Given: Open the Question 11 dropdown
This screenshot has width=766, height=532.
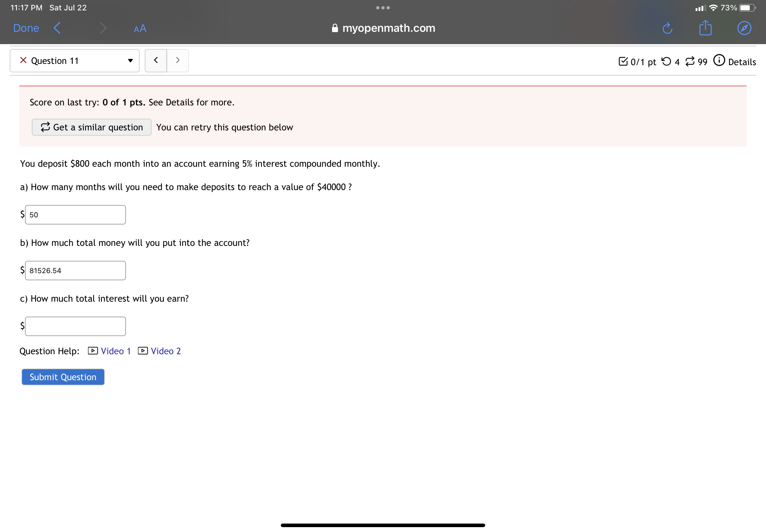Looking at the screenshot, I should point(75,61).
